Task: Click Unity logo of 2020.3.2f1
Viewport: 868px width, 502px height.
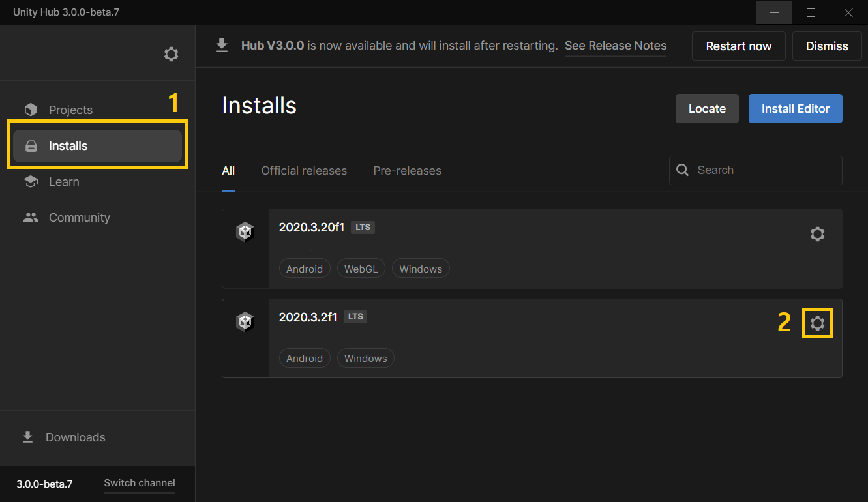Action: click(x=245, y=321)
